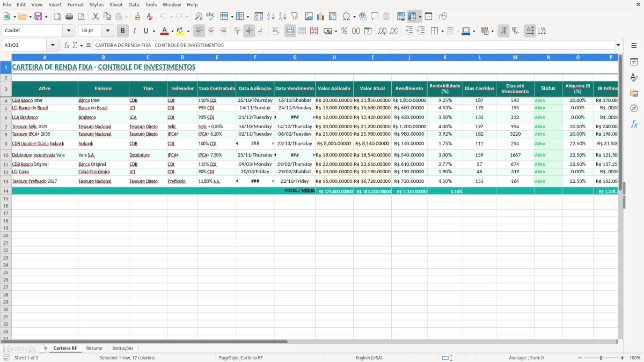644x362 pixels.
Task: Open the Borders dropdown arrow
Action: 443,31
